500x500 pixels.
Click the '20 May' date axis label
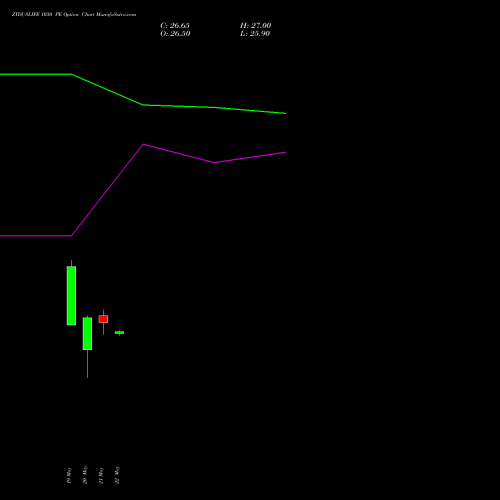point(85,475)
